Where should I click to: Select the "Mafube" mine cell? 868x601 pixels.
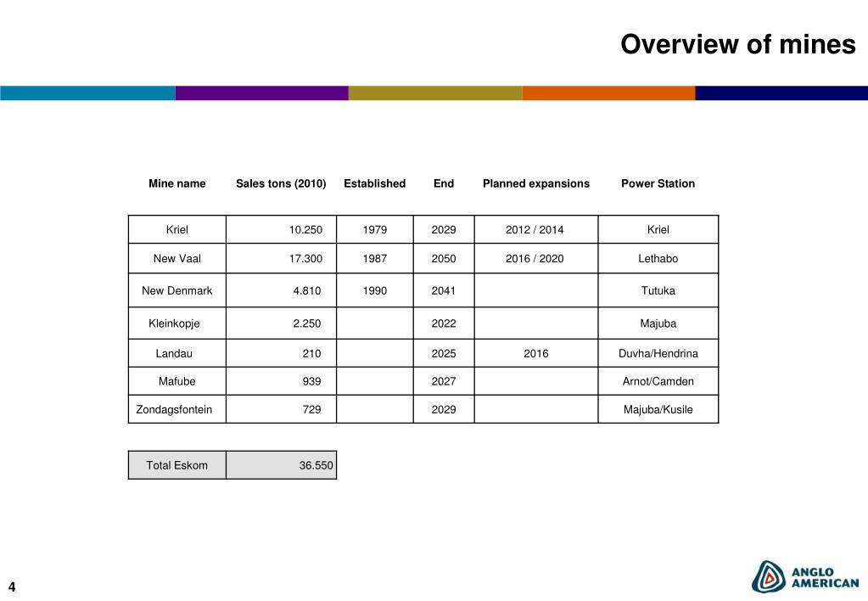(x=177, y=381)
